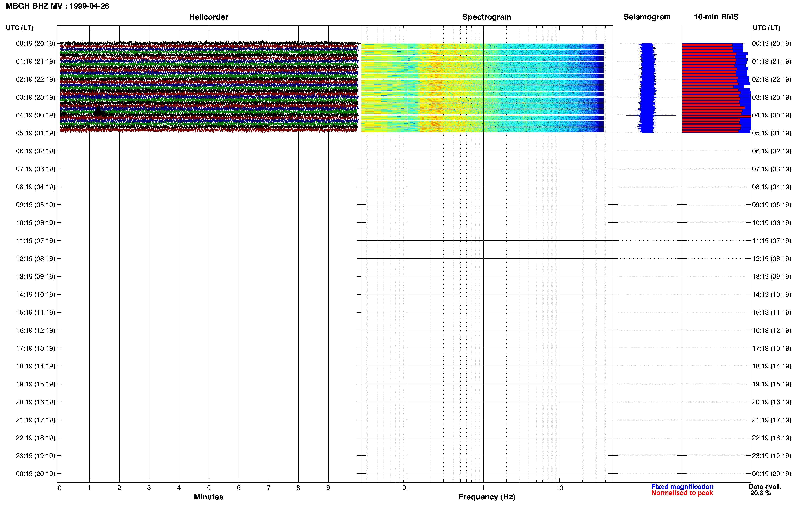
Task: Click the title 'MBGH BHZ MV : 1999-04-28'
Action: coord(57,6)
